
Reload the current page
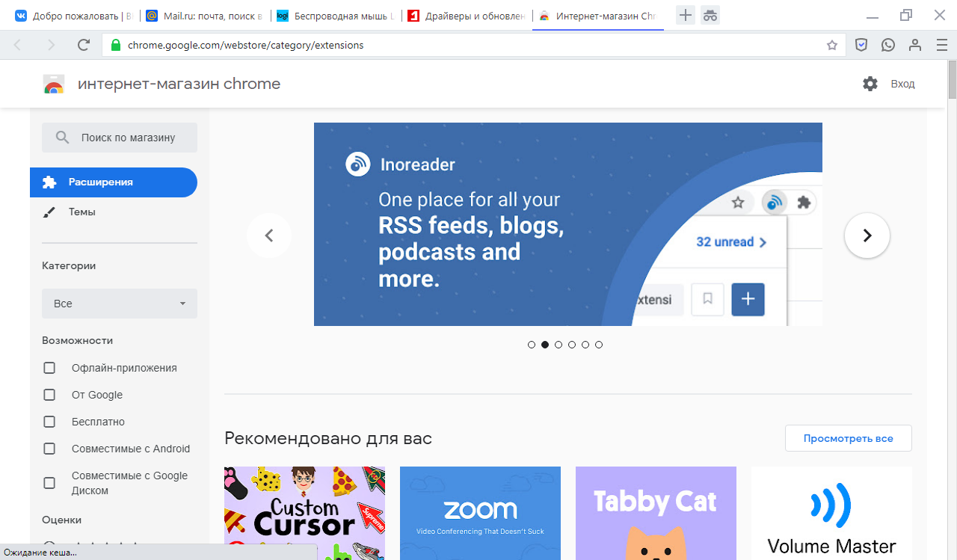point(84,45)
